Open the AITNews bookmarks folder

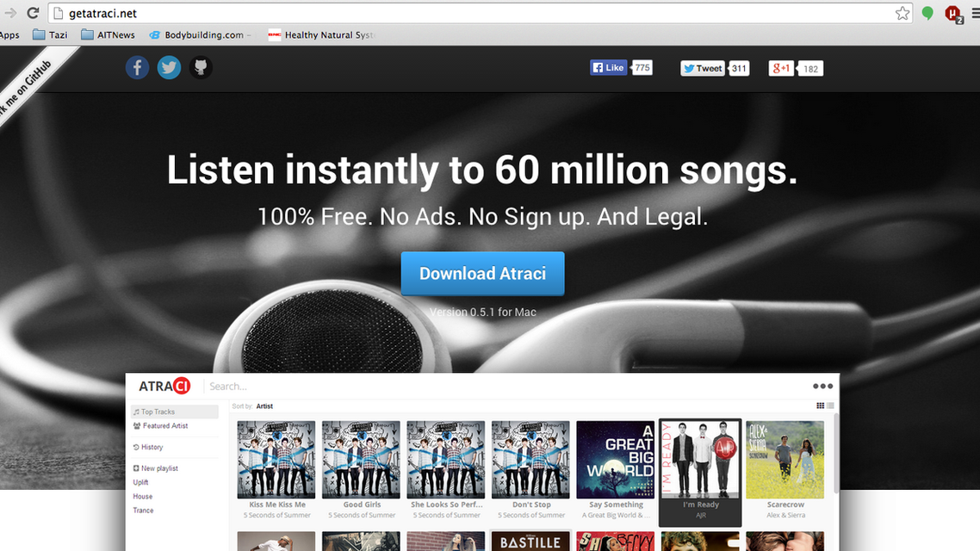coord(108,35)
